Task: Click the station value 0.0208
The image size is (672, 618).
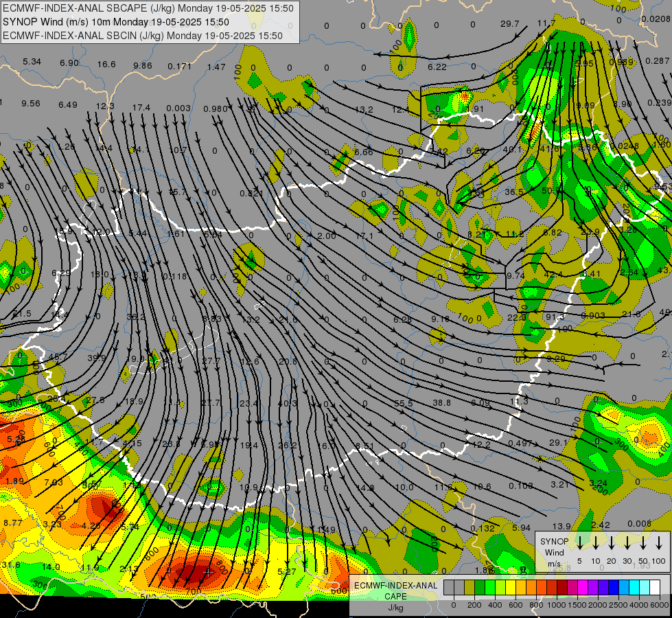Action: (656, 19)
